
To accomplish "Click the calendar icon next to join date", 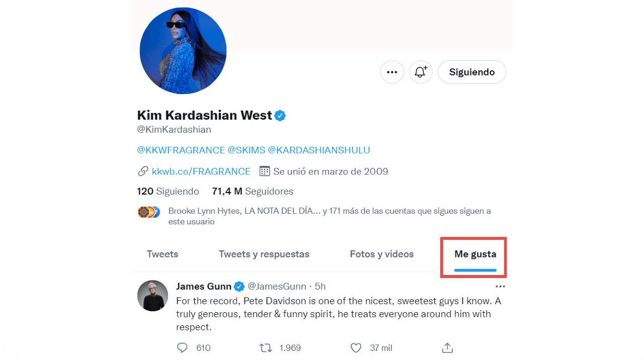I will (264, 171).
